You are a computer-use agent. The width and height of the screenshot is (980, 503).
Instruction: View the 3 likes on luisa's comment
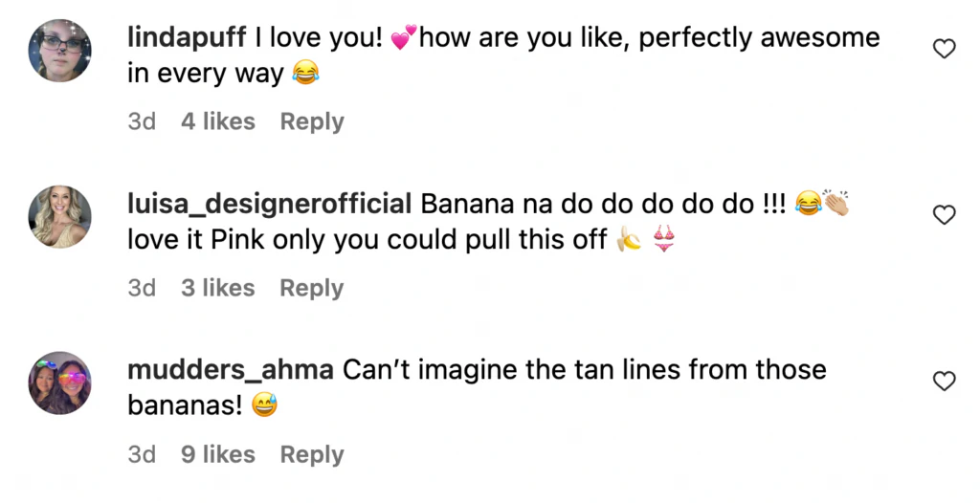(218, 288)
